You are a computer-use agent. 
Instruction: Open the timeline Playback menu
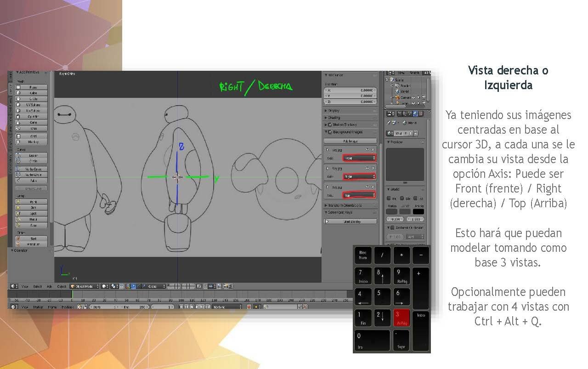(x=68, y=307)
